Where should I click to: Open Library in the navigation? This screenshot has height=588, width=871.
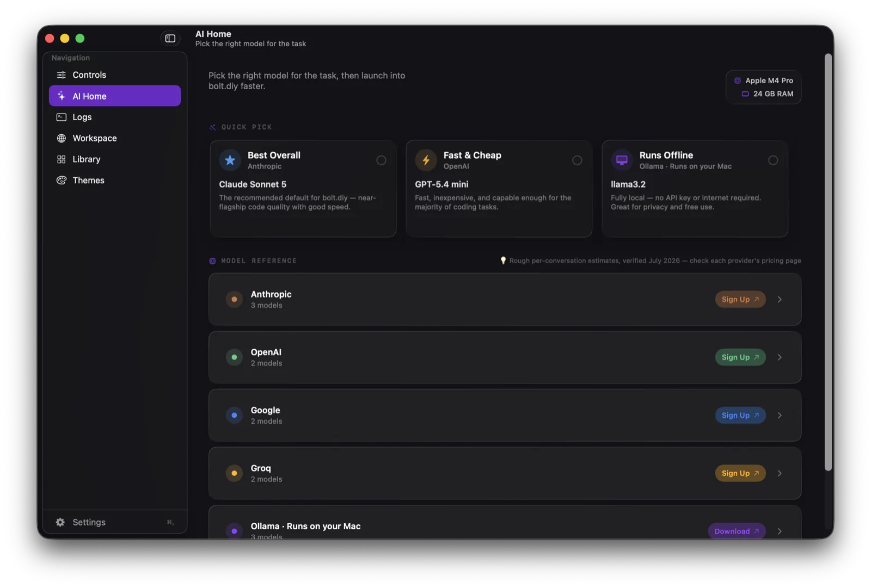[115, 159]
